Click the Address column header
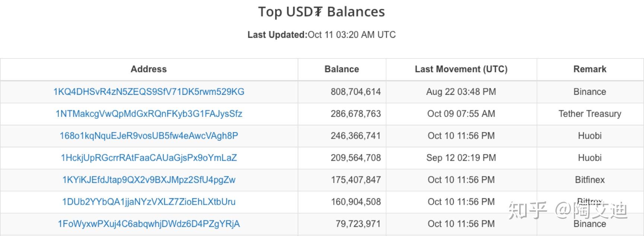The image size is (644, 236). point(149,69)
